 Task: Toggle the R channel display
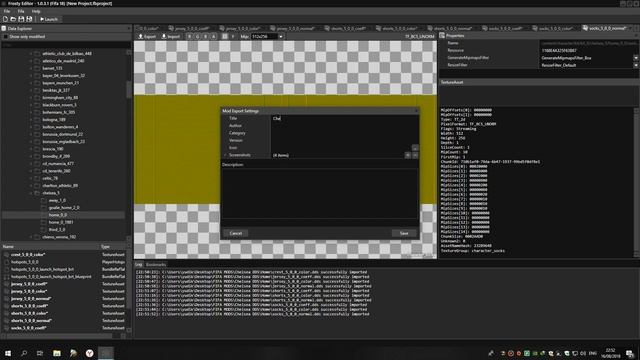pos(189,36)
